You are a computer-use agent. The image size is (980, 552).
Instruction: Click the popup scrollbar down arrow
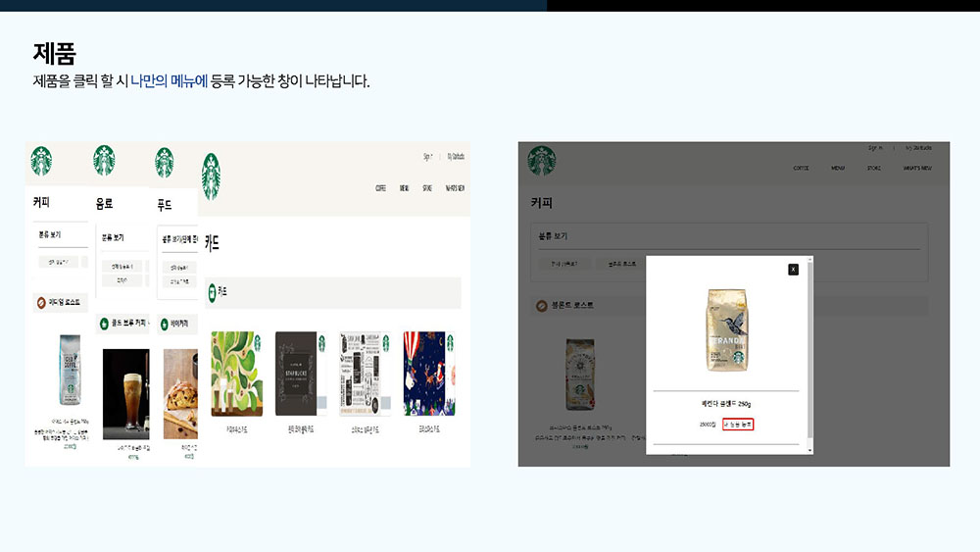[810, 450]
